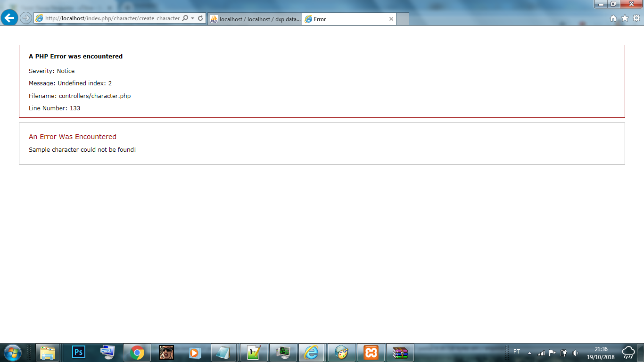644x362 pixels.
Task: Click the localhost URL address field
Action: [112, 18]
